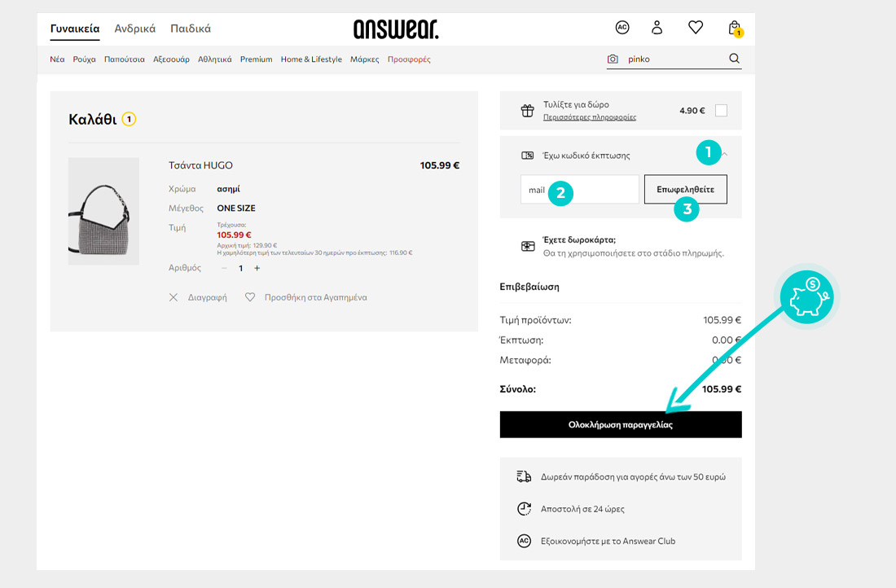
Task: Click the search field containing pinko
Action: point(674,59)
